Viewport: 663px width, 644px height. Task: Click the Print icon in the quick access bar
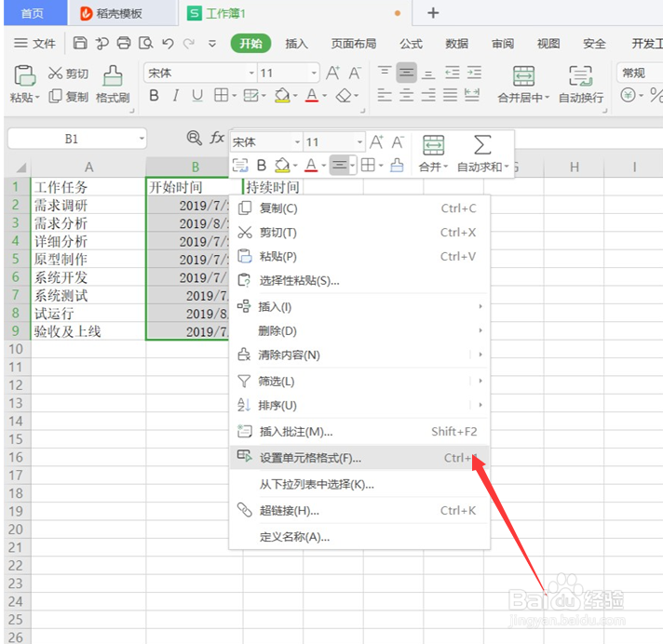124,43
